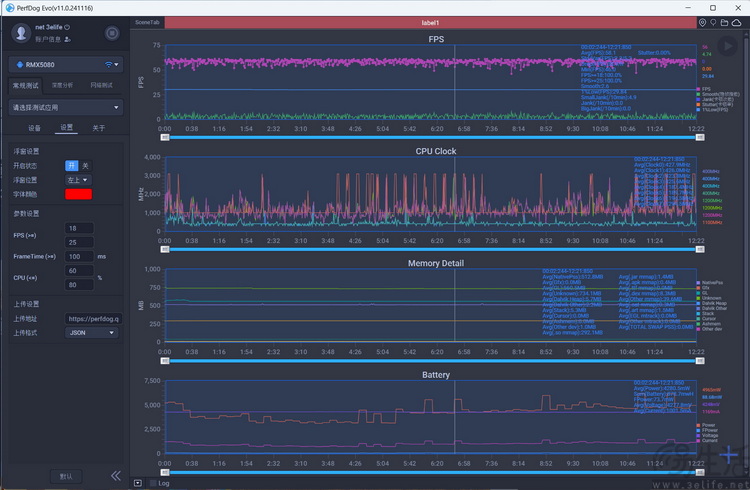Start recording with the round play button
This screenshot has width=750, height=490.
727,46
